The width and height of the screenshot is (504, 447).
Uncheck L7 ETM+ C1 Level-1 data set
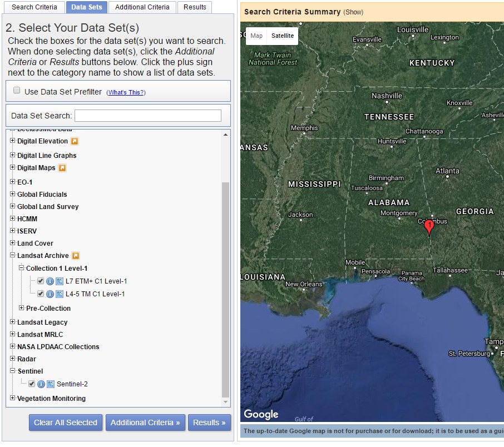click(x=41, y=281)
